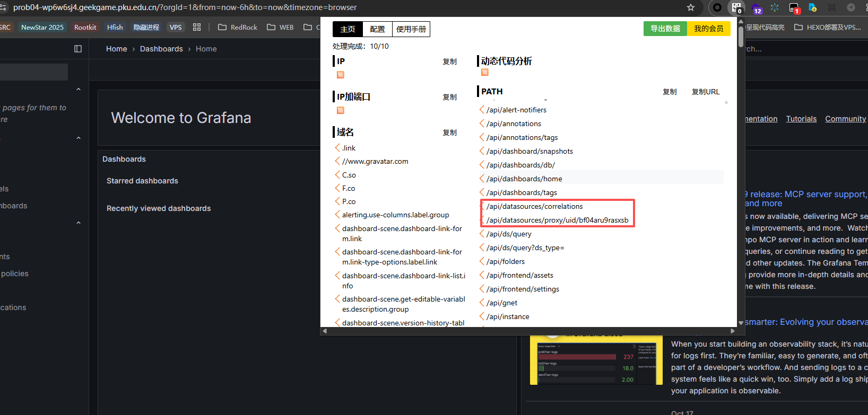
Task: Open the Tutorials link
Action: tap(801, 119)
